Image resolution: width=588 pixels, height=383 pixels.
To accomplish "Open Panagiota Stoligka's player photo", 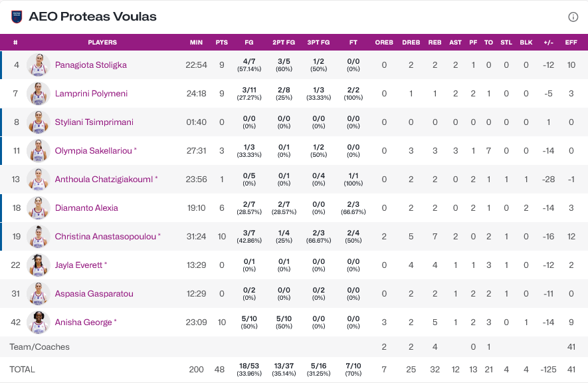I will [39, 65].
